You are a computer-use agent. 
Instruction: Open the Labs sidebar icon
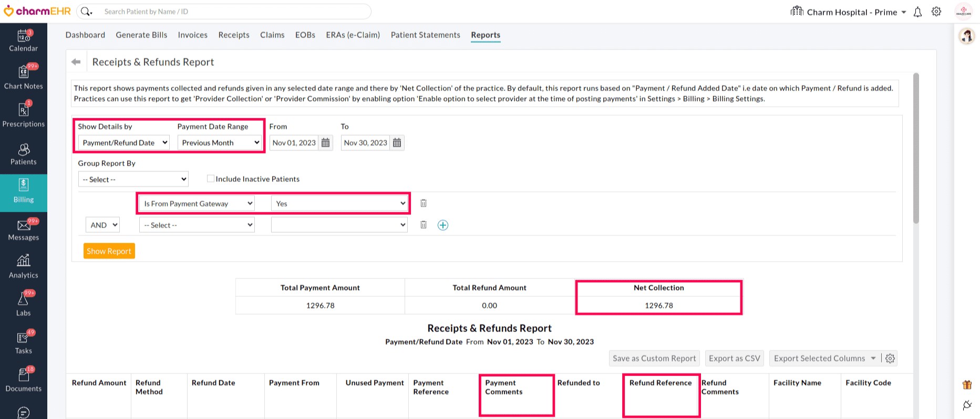(x=23, y=305)
